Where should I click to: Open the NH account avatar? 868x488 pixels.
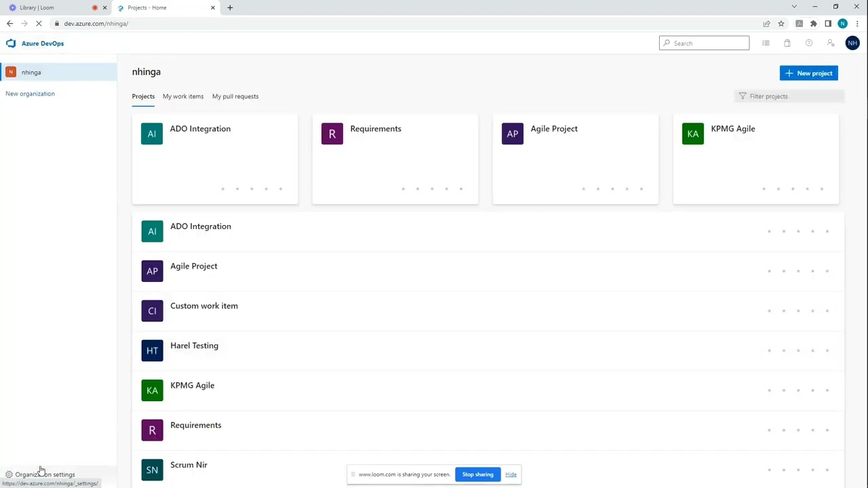tap(852, 43)
